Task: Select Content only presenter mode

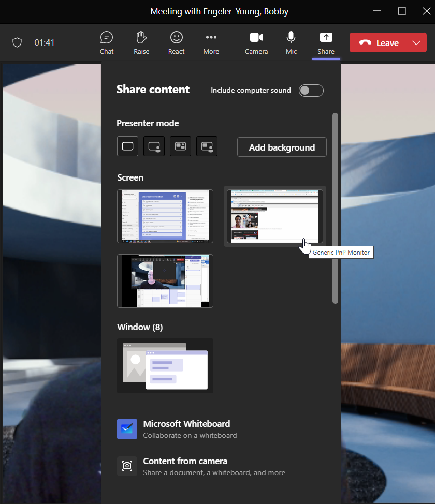Action: (128, 146)
